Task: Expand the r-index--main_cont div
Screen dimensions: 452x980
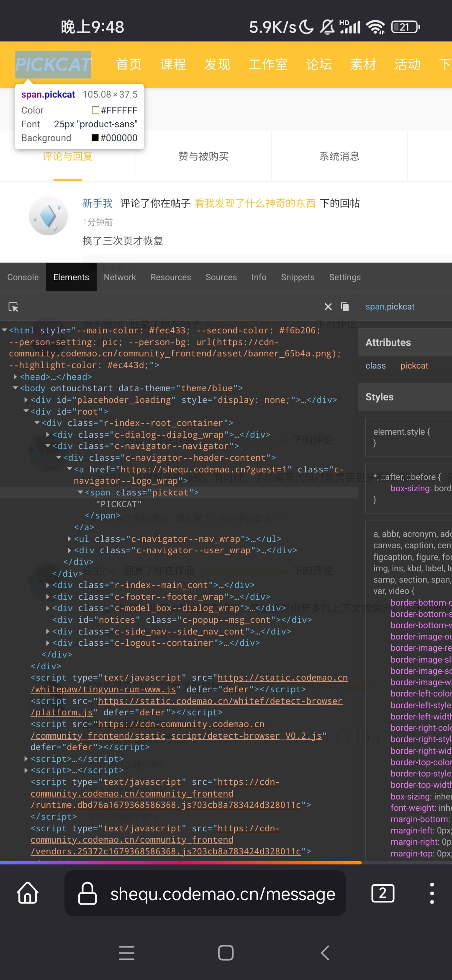Action: pyautogui.click(x=48, y=585)
